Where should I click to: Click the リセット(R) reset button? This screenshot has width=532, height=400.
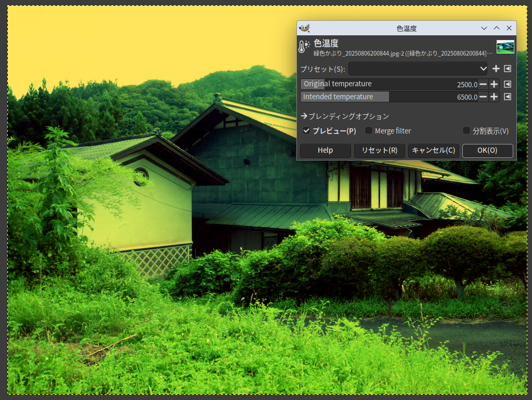click(x=379, y=151)
